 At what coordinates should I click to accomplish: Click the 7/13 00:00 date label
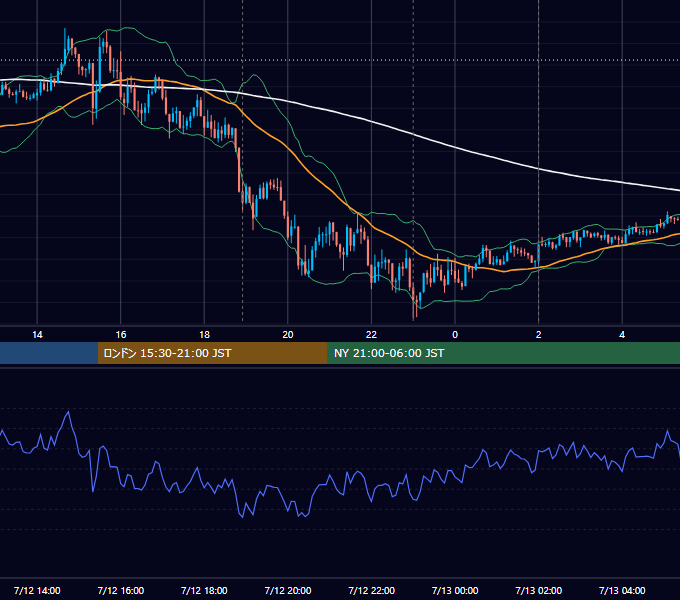coord(455,590)
